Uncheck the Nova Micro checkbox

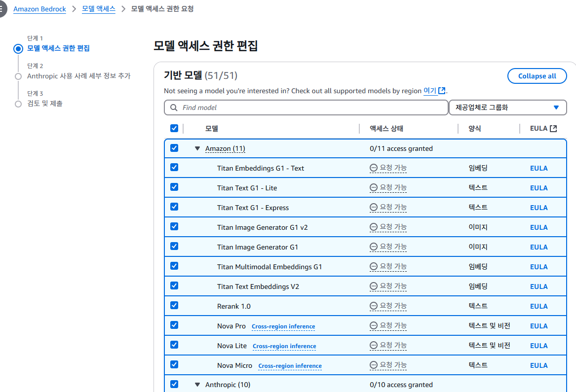tap(174, 364)
